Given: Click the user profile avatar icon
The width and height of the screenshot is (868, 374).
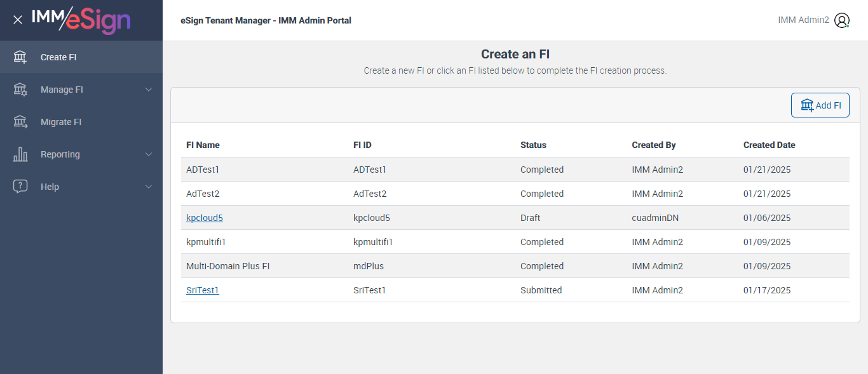Looking at the screenshot, I should tap(842, 20).
